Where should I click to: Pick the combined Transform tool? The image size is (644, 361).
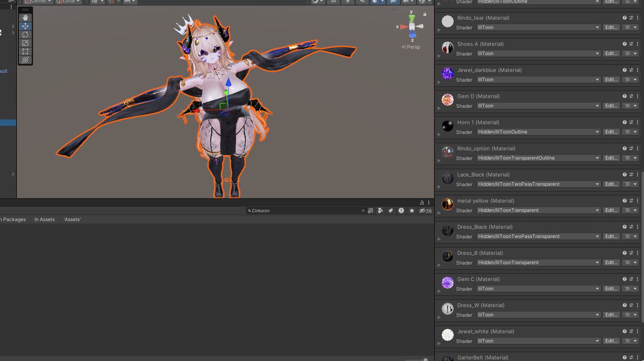25,60
